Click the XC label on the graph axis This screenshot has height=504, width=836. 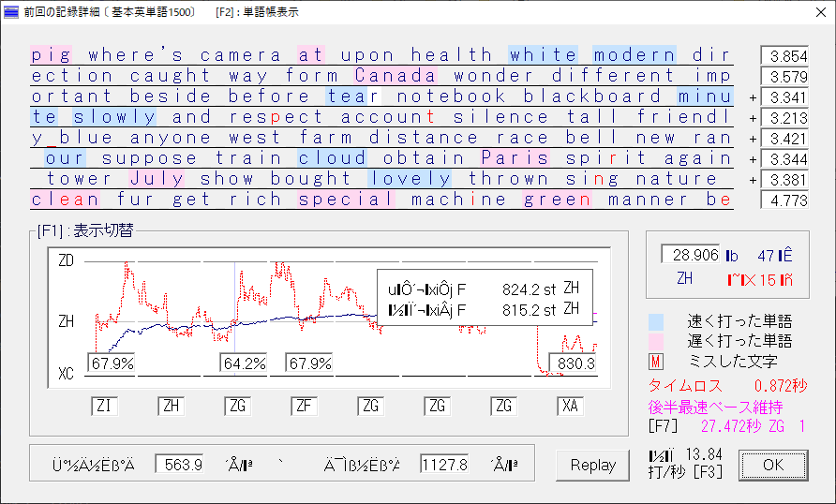click(x=66, y=374)
